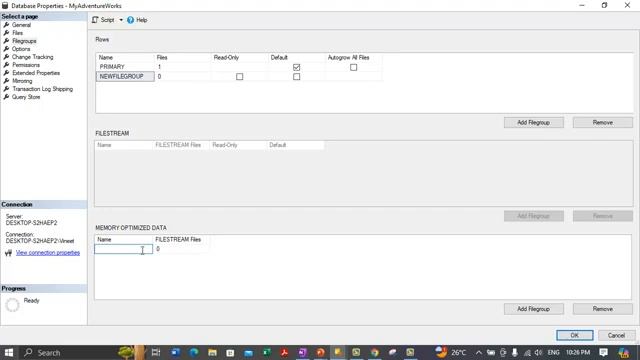Click the volume speaker icon

click(x=538, y=352)
